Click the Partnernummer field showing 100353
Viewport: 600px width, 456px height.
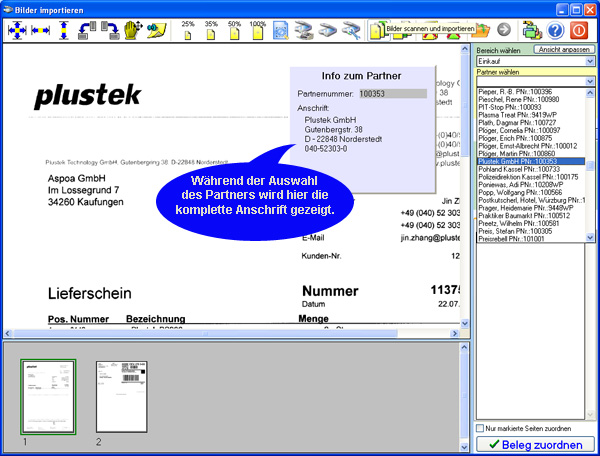[393, 94]
